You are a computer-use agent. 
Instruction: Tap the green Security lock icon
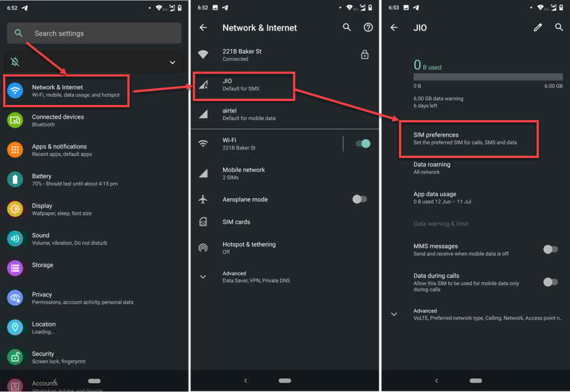(15, 357)
